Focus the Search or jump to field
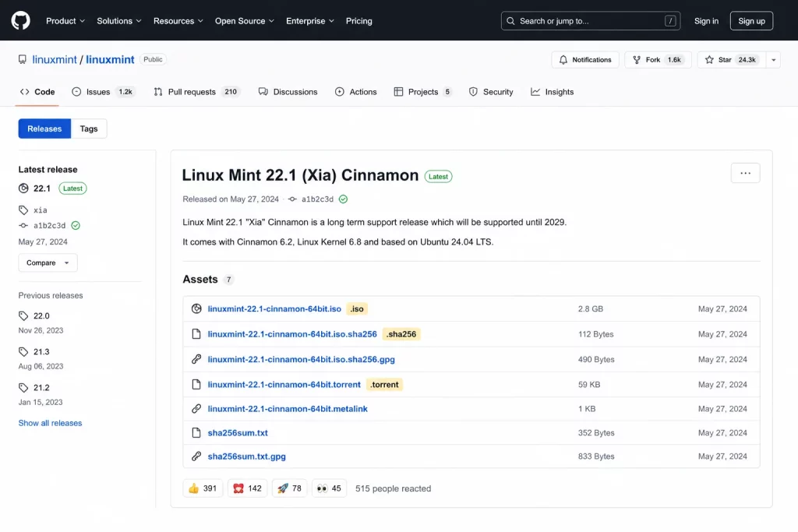This screenshot has height=532, width=798. pos(591,21)
